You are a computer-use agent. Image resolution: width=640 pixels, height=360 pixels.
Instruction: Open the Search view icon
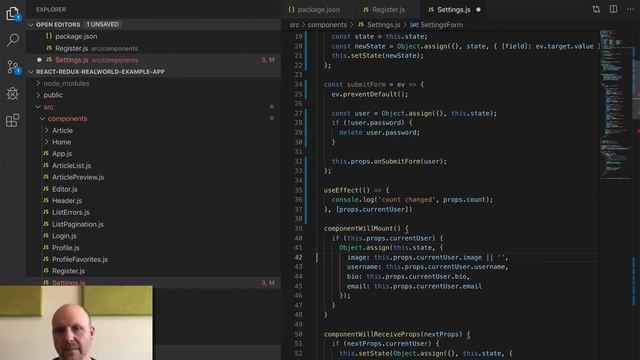13,40
